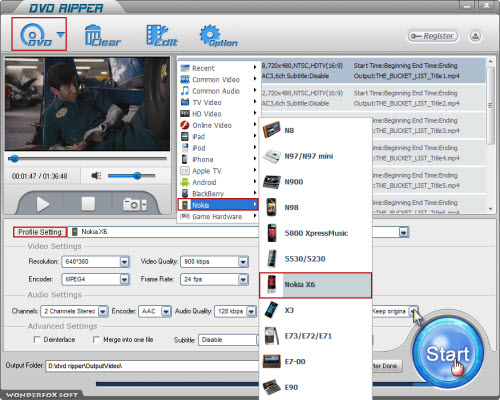The image size is (500, 400).
Task: Click the Register key button
Action: tap(432, 36)
